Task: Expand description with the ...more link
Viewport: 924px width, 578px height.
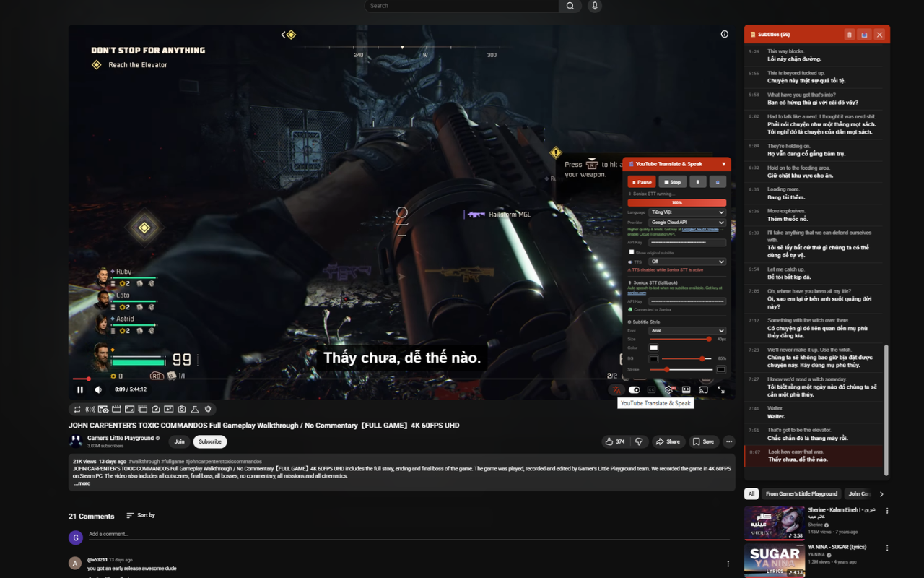Action: (82, 483)
